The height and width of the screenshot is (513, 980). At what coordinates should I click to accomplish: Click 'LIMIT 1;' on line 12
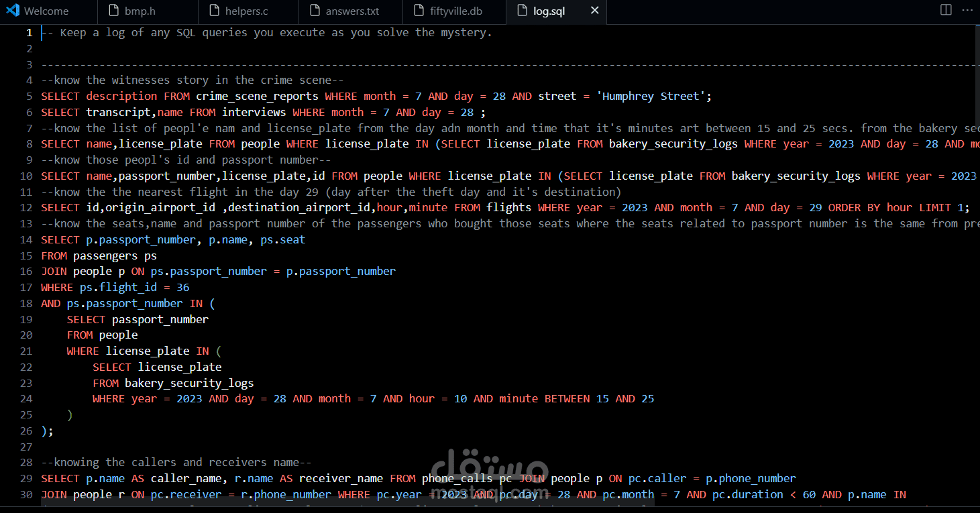pos(944,207)
